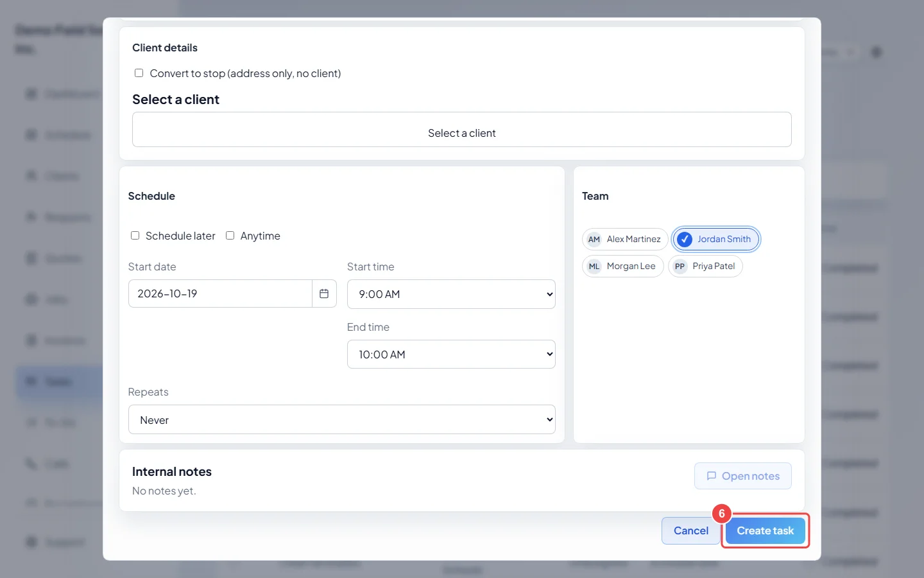Enable Convert to stop checkbox
Image resolution: width=924 pixels, height=578 pixels.
pos(139,73)
